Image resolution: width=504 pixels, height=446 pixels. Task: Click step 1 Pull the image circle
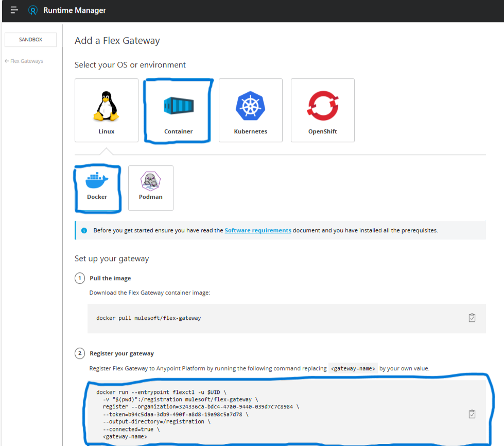80,278
